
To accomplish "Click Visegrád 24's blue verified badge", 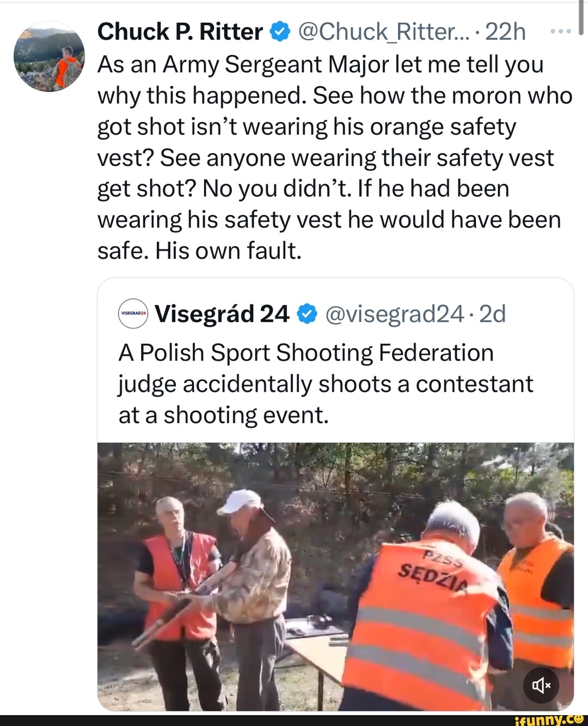I will tap(307, 314).
